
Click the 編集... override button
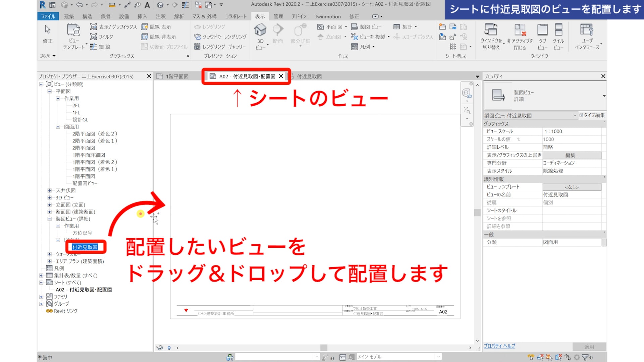pyautogui.click(x=572, y=156)
